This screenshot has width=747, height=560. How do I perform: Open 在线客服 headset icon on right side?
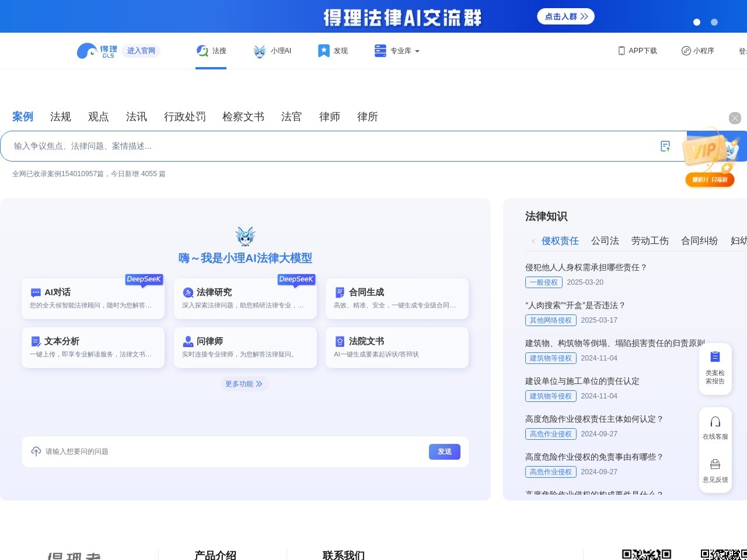(x=715, y=422)
